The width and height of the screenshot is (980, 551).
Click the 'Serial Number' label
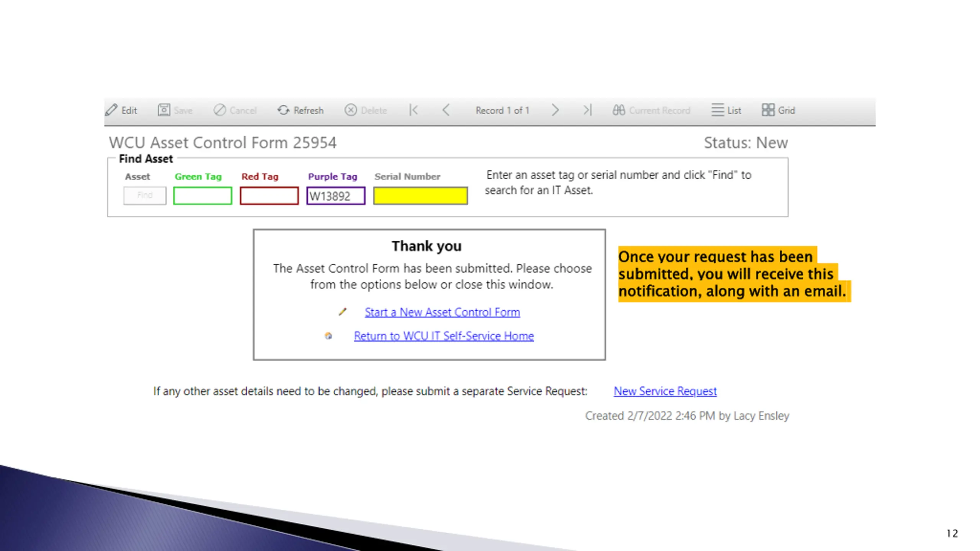(407, 176)
